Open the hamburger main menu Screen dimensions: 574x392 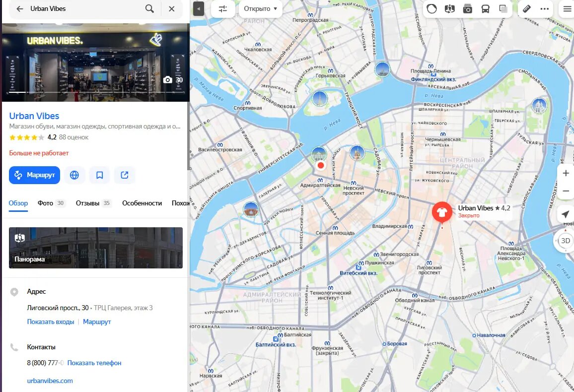click(567, 9)
